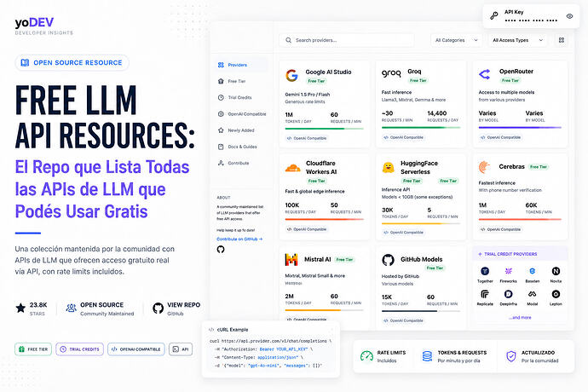Click the Google AI Studio logo
Viewport: 588px width, 392px height.
point(291,75)
